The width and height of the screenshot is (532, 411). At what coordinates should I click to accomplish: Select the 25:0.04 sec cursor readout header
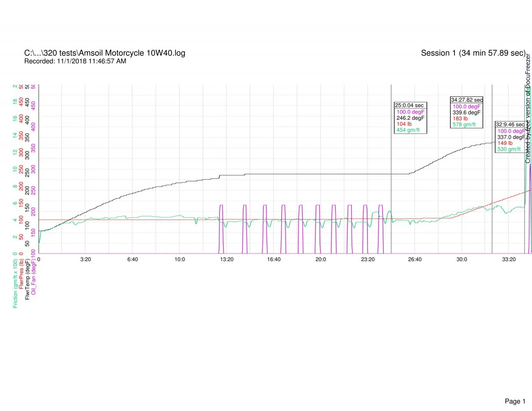pyautogui.click(x=410, y=106)
